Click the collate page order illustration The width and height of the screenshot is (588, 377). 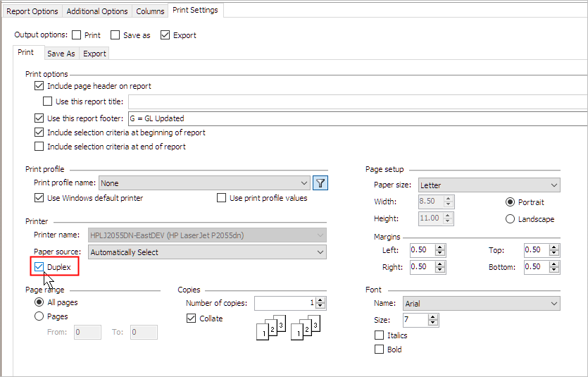tap(289, 327)
